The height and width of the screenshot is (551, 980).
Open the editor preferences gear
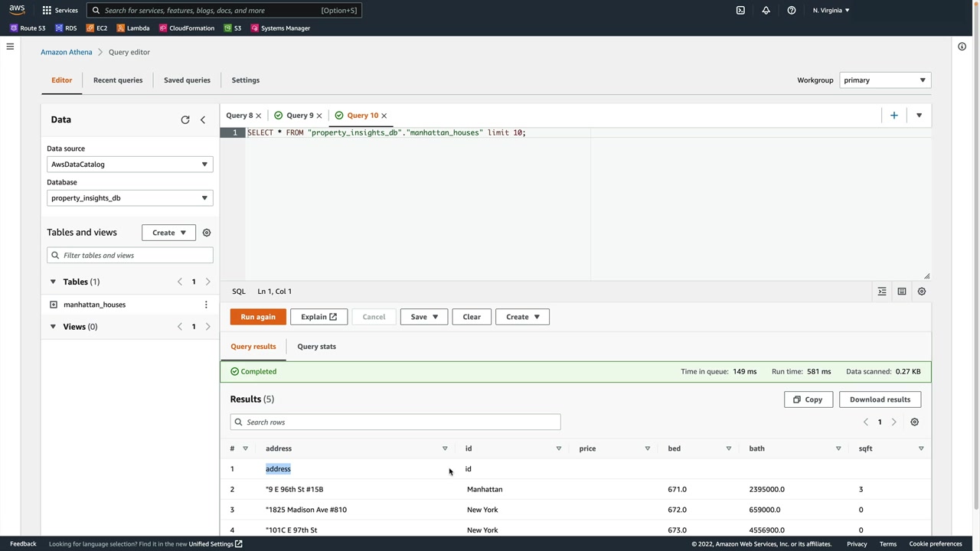(x=922, y=292)
